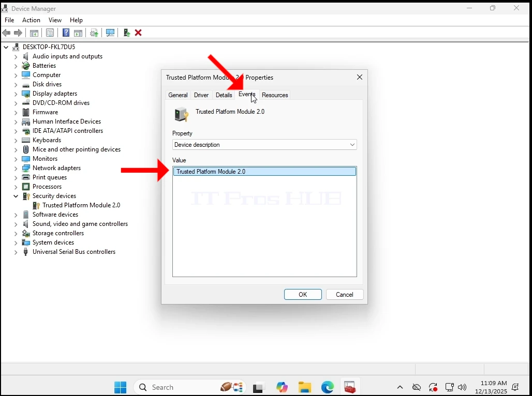The image size is (532, 396).
Task: Expand the Network adapters category
Action: 16,168
